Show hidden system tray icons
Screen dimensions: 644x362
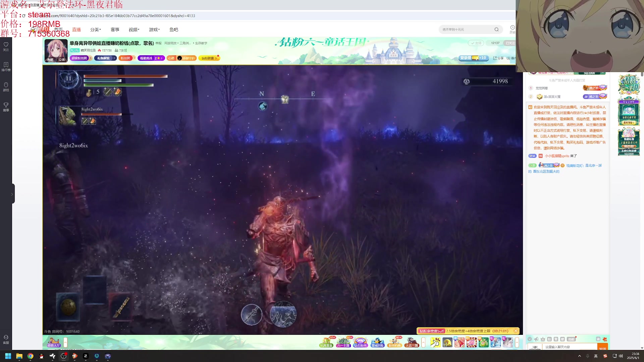(580, 356)
